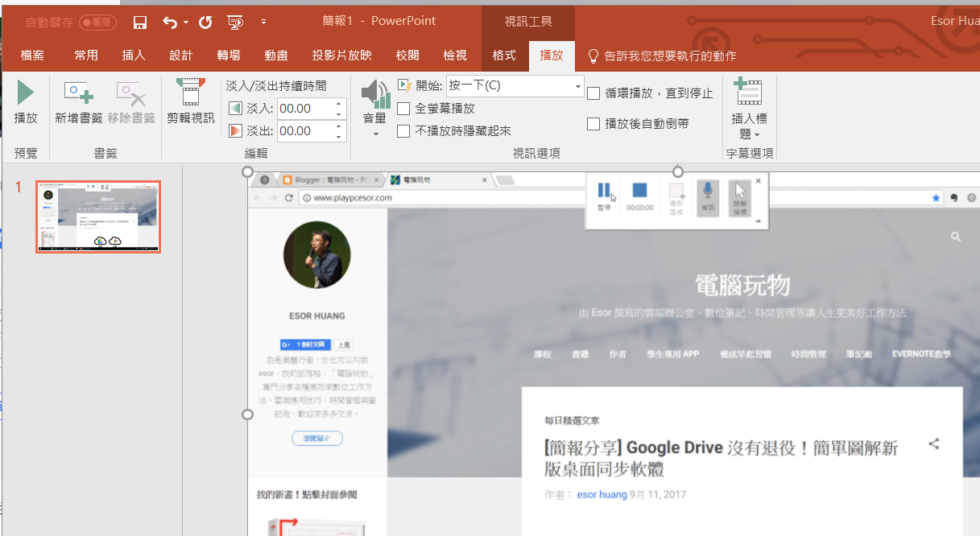Select the 播放 video tools tab

[x=552, y=56]
